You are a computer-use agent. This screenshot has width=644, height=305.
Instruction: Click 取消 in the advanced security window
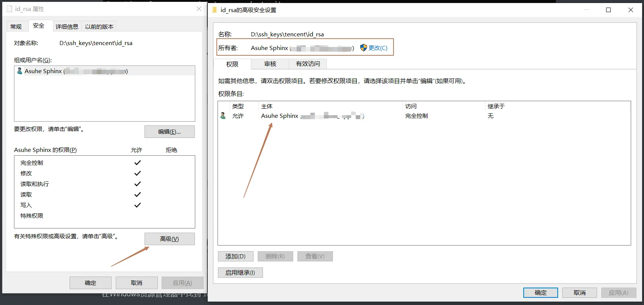pos(580,293)
